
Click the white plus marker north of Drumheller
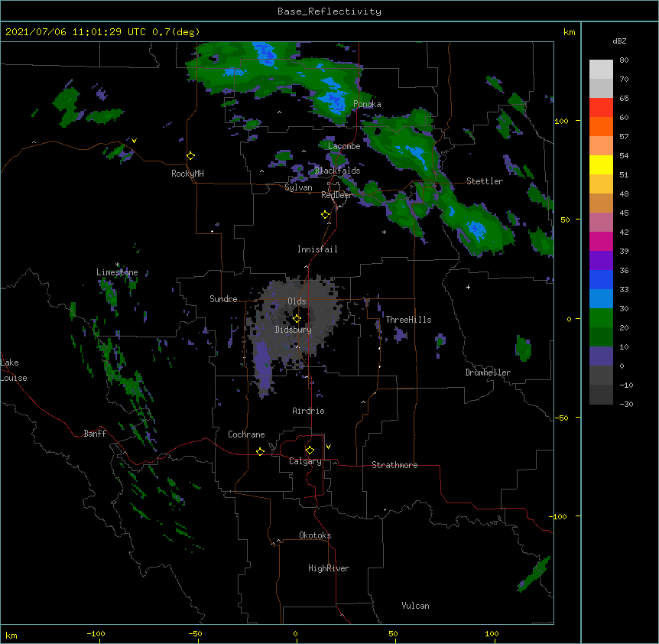468,287
